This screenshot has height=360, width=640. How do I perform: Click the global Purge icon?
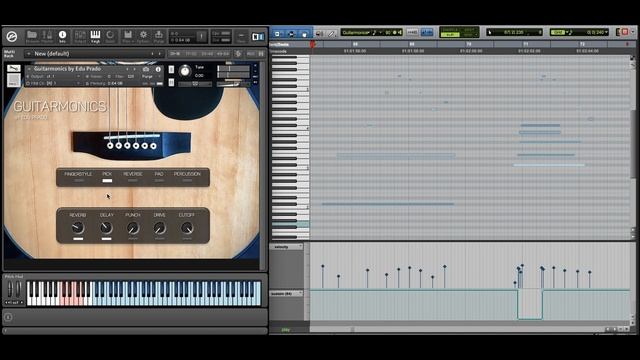(159, 36)
